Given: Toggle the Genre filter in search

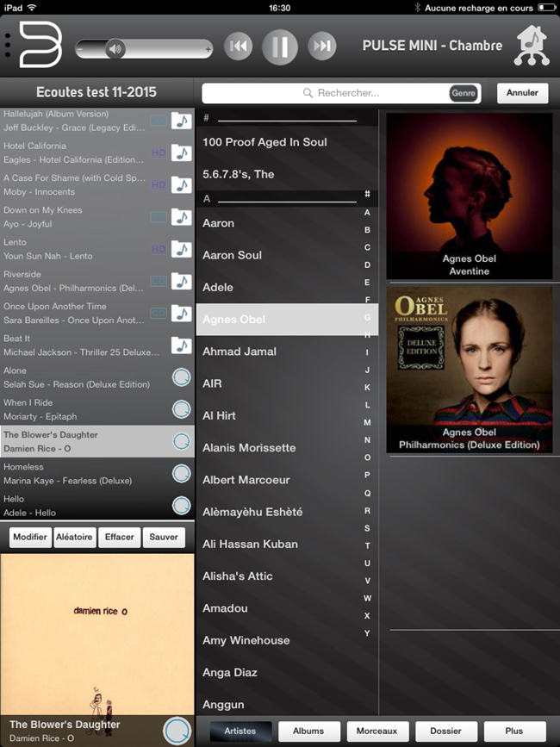Looking at the screenshot, I should pos(464,93).
